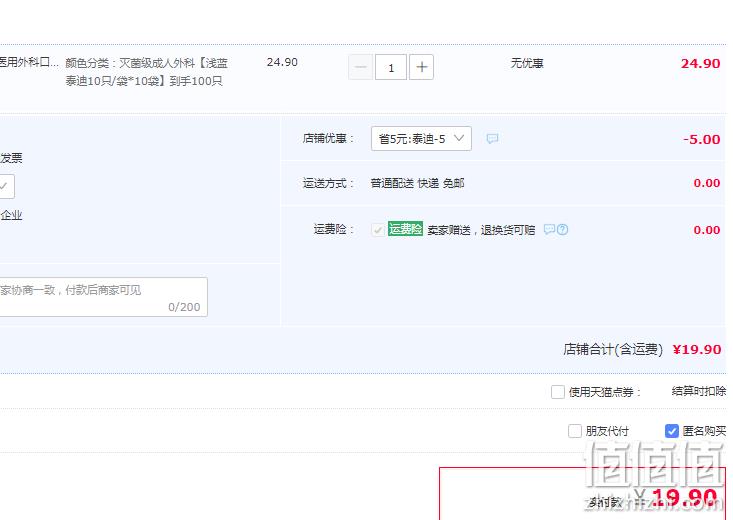Viewport: 733px width, 520px height.
Task: Toggle the 运费险 checkbox
Action: (378, 230)
